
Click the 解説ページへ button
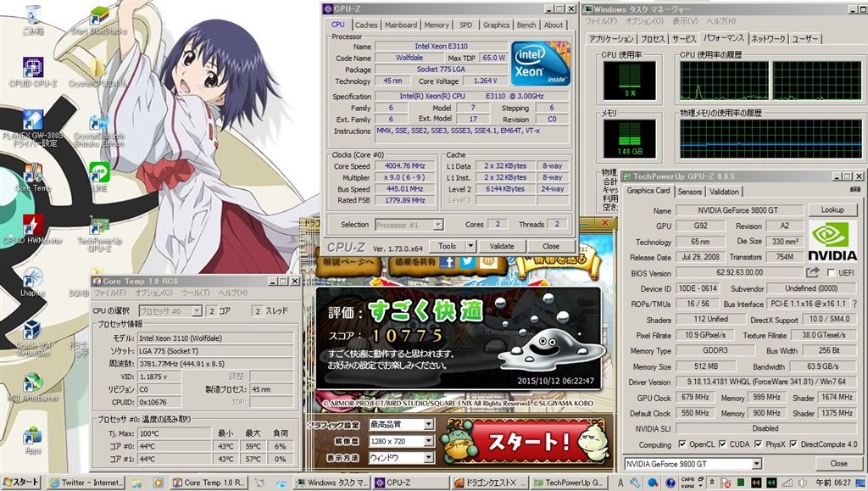pos(348,262)
